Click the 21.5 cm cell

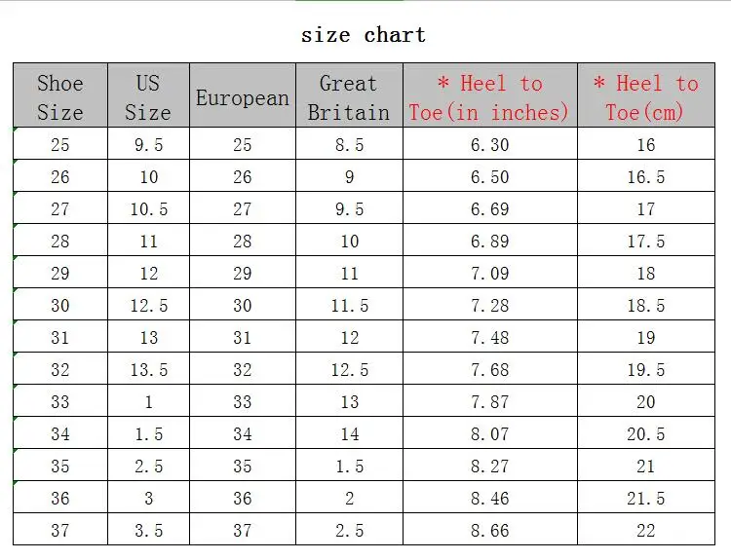tap(646, 498)
